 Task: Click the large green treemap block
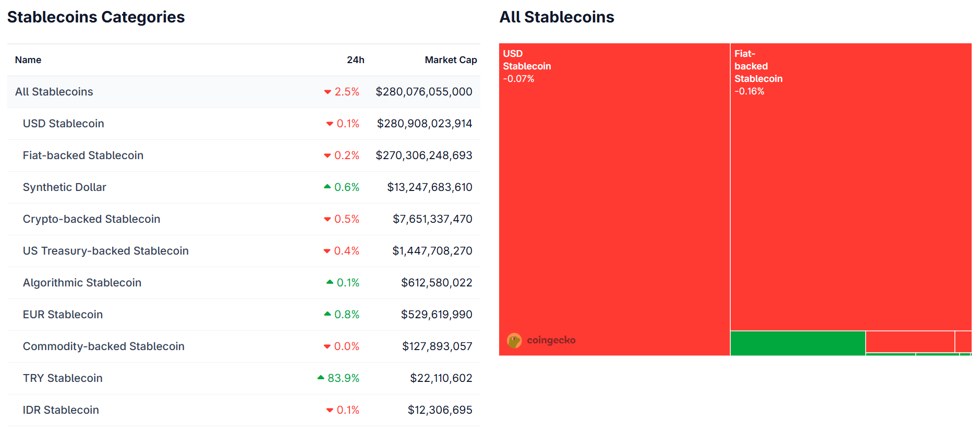coord(797,343)
